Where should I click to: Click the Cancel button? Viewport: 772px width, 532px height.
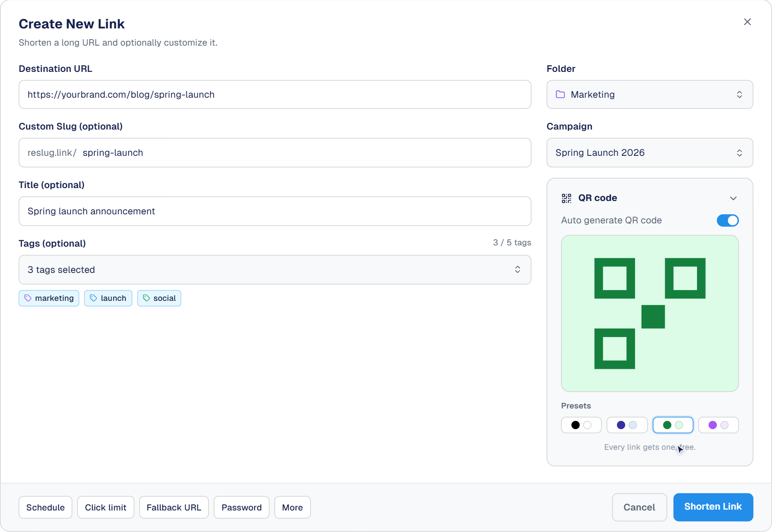coord(639,507)
